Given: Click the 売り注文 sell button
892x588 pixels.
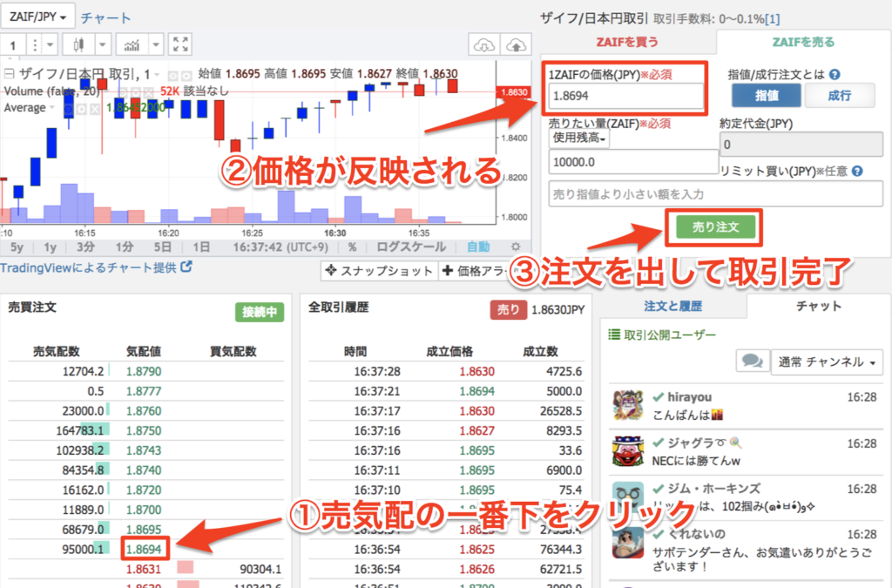Looking at the screenshot, I should click(x=715, y=227).
